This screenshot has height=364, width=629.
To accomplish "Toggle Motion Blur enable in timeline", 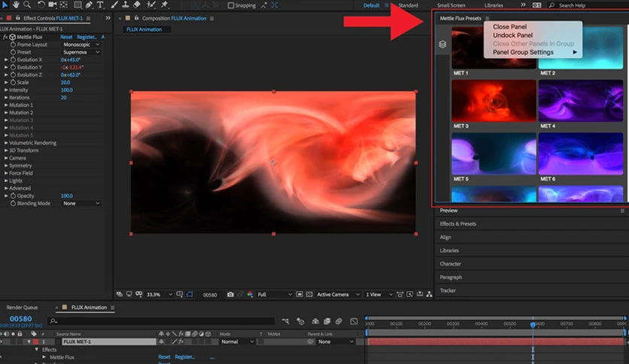I will pos(339,321).
